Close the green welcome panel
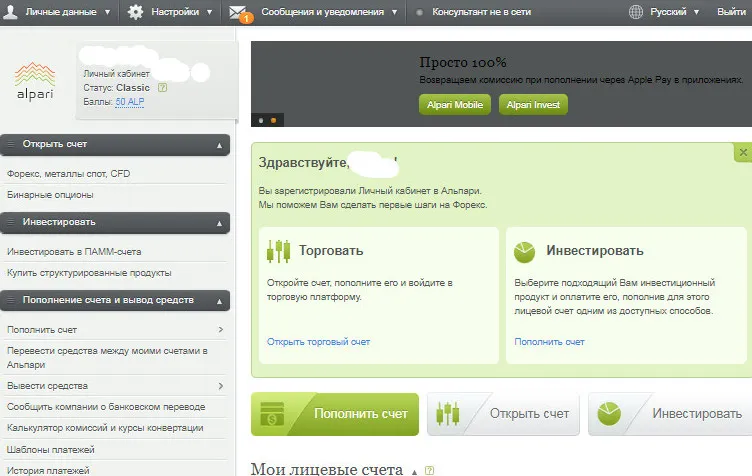752x476 pixels. pyautogui.click(x=742, y=152)
